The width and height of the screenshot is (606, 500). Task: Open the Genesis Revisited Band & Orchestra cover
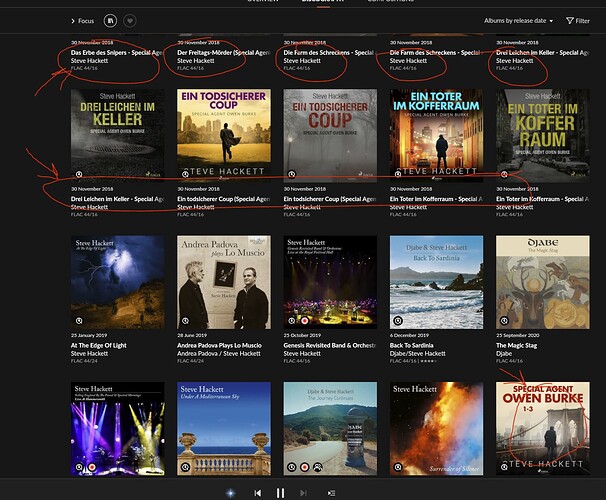tap(330, 282)
